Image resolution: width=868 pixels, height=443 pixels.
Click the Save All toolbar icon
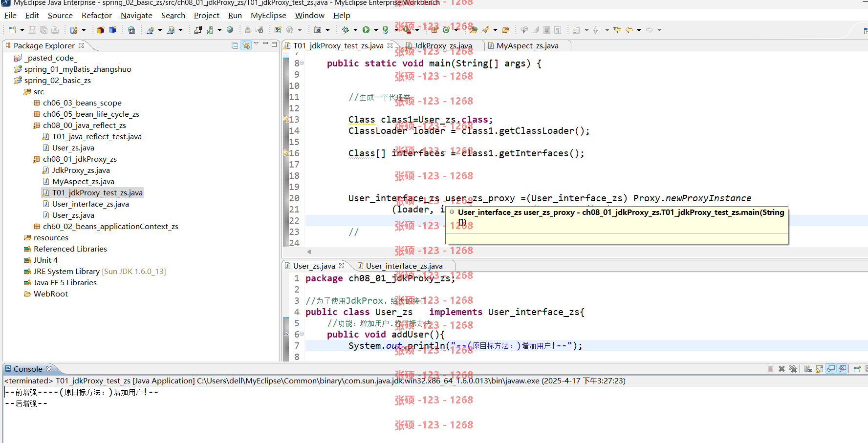[x=43, y=30]
